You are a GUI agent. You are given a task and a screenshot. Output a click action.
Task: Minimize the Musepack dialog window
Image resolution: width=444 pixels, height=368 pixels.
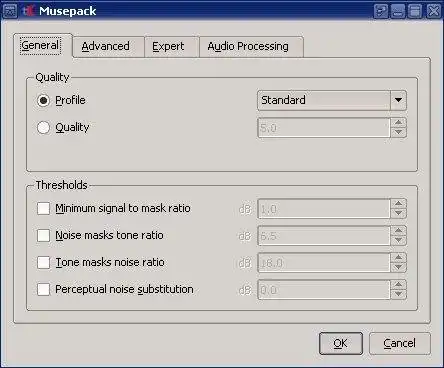coord(398,11)
